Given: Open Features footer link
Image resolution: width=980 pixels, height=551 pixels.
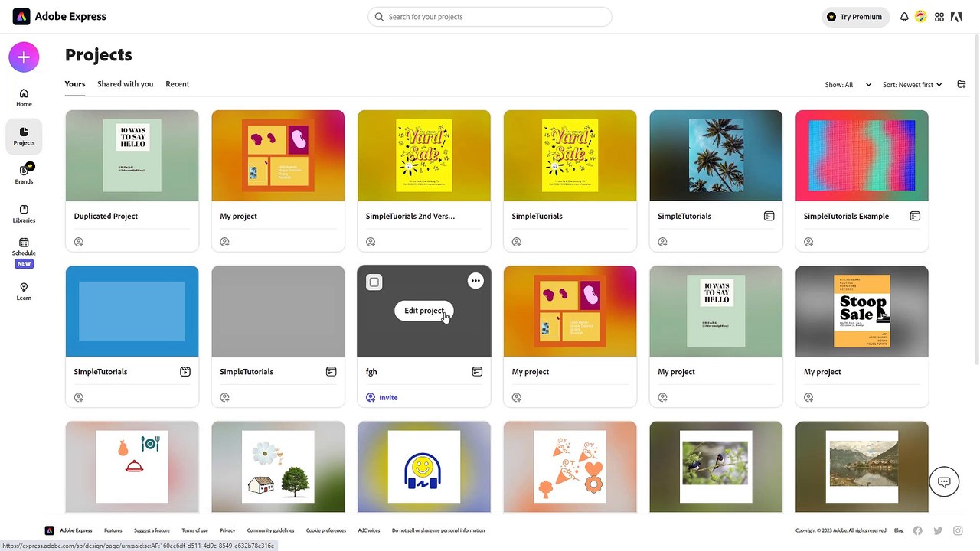Looking at the screenshot, I should [x=113, y=530].
